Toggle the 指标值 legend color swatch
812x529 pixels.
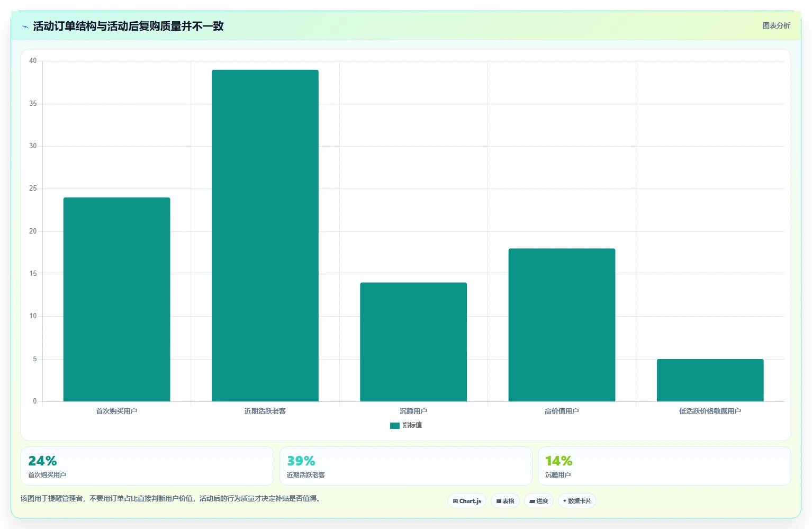pos(394,425)
